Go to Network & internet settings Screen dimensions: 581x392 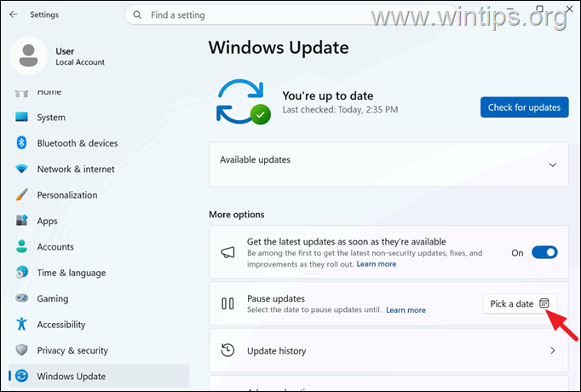point(99,169)
